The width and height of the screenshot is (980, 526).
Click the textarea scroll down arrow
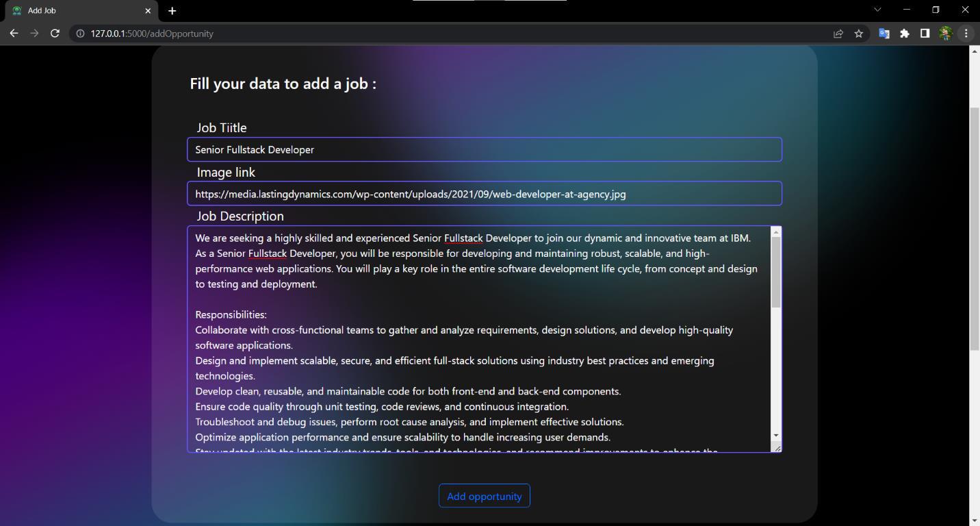[x=776, y=436]
